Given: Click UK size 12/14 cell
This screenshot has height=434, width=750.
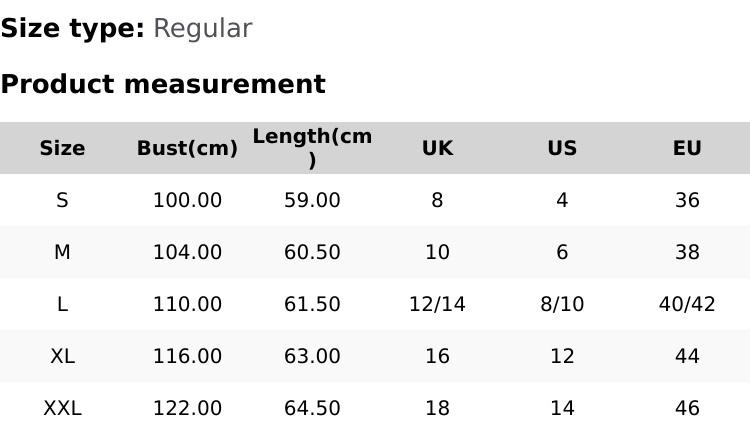Looking at the screenshot, I should (437, 304).
